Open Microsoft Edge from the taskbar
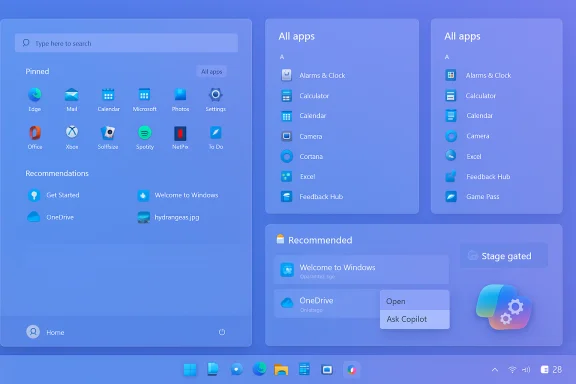Image resolution: width=576 pixels, height=384 pixels. tap(259, 369)
